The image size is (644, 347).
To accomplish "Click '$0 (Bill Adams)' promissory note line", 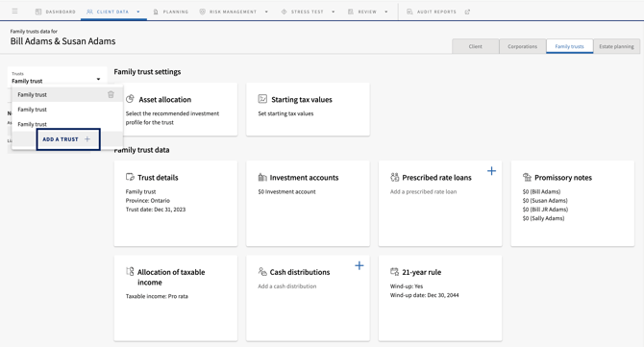I will pos(541,192).
